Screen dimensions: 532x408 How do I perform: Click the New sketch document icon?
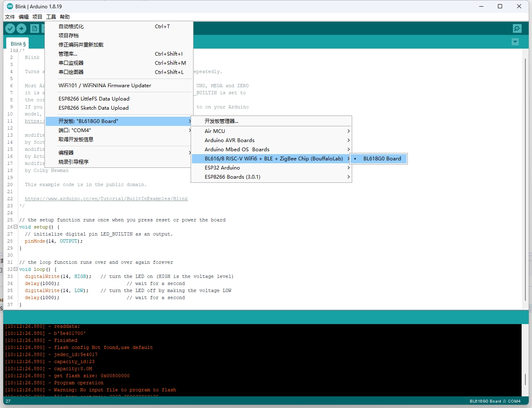pos(35,28)
